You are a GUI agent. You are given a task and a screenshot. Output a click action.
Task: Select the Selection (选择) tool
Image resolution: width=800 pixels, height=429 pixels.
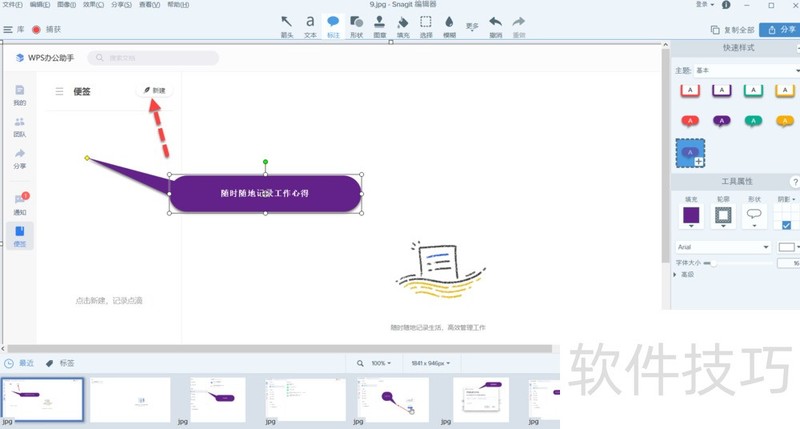pyautogui.click(x=426, y=24)
